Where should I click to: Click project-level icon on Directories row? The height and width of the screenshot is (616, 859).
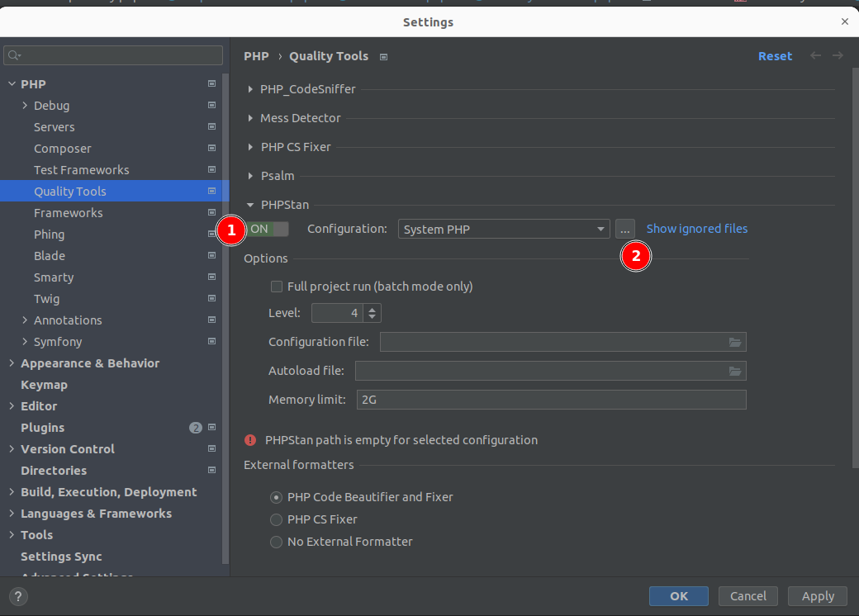[x=211, y=470]
